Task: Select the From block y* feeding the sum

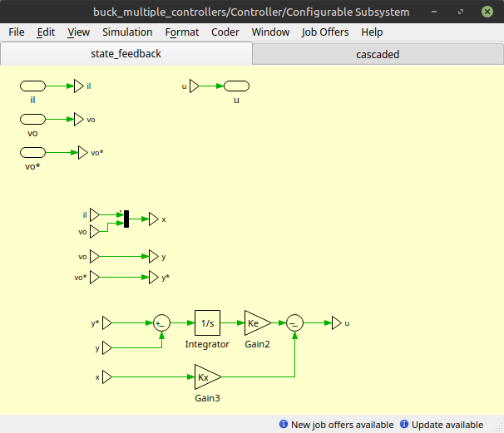Action: (x=107, y=322)
